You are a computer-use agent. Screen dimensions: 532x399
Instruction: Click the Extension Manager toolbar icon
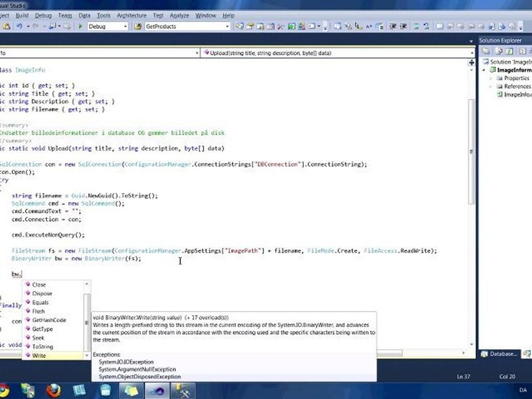pyautogui.click(x=301, y=26)
